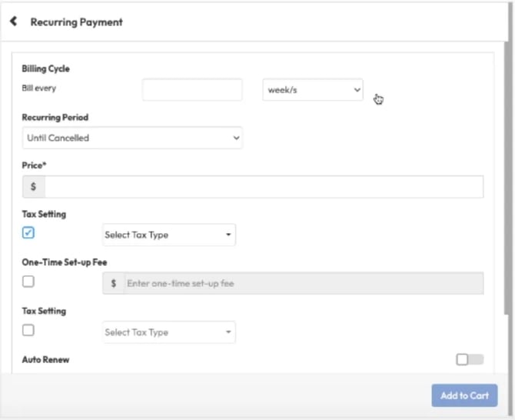Enable the One-Time Set-up Fee checkbox

[28, 282]
